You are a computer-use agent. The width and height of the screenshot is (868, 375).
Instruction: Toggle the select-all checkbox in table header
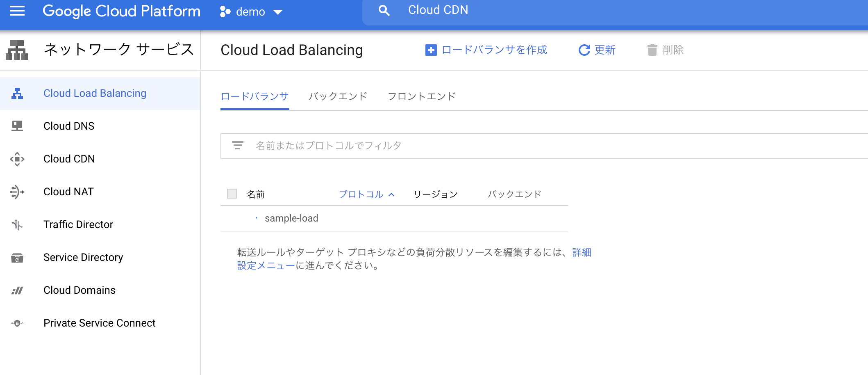pyautogui.click(x=232, y=194)
